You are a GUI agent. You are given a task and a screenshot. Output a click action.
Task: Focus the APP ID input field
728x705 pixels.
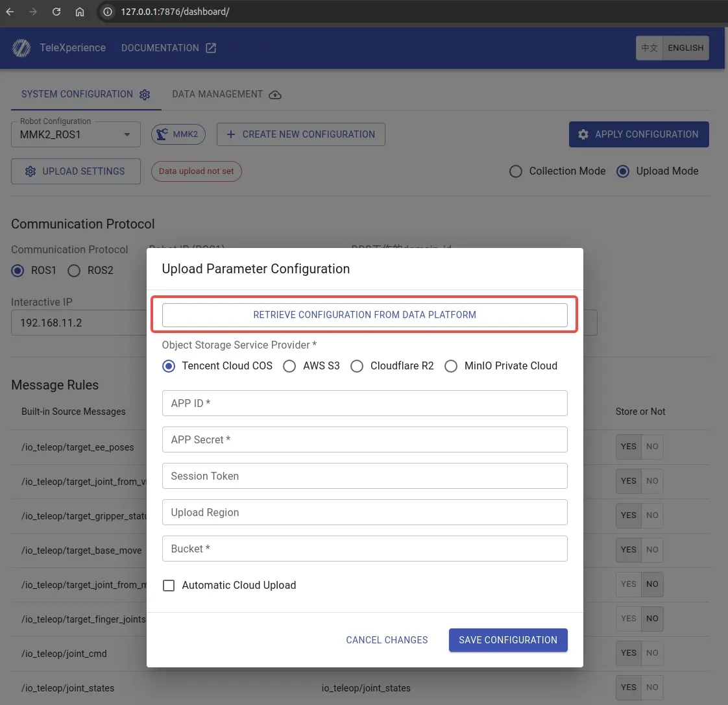[x=365, y=403]
